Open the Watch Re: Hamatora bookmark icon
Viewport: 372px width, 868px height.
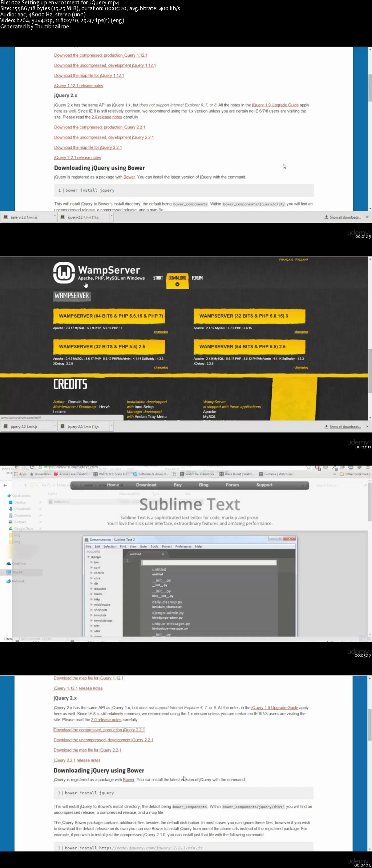[x=182, y=474]
